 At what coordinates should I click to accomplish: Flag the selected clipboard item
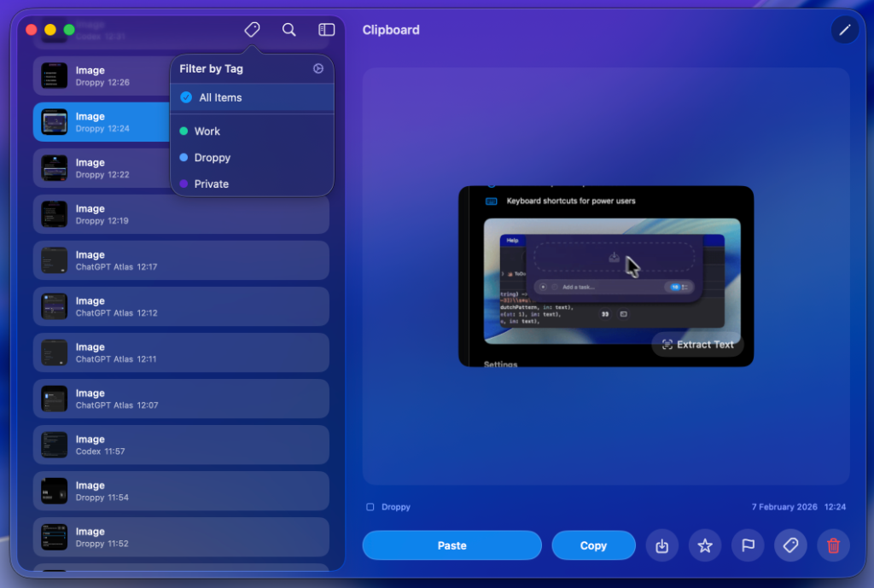(x=749, y=545)
